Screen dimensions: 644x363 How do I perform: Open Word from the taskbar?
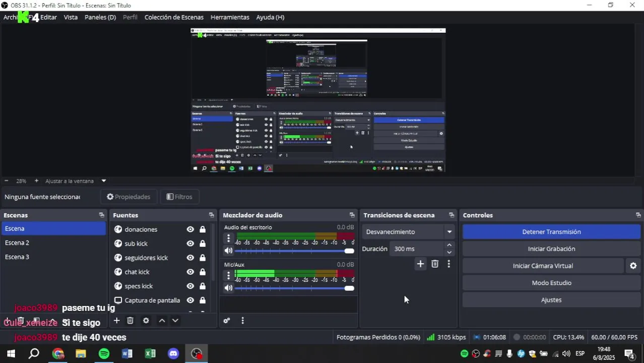click(x=127, y=353)
